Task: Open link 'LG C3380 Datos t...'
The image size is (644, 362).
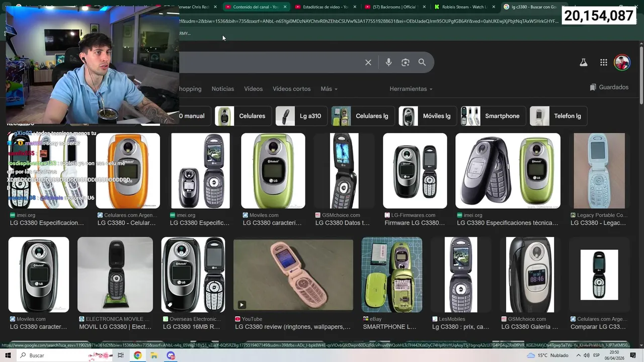Action: (x=343, y=223)
